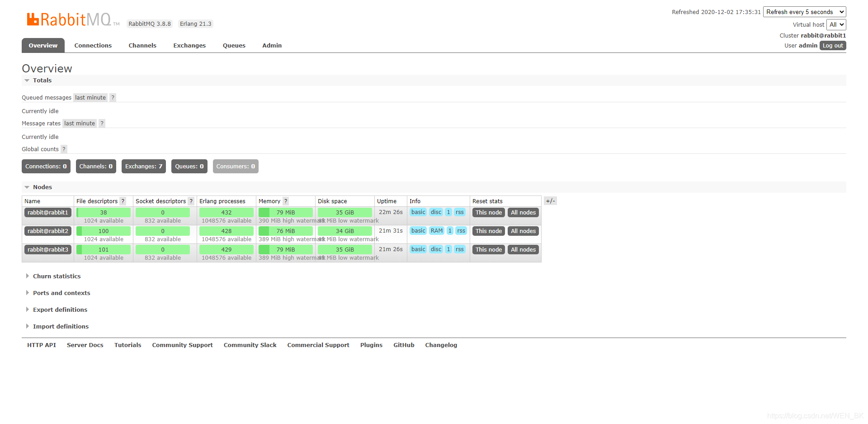Open the Admin tab
The width and height of the screenshot is (868, 424).
point(272,46)
